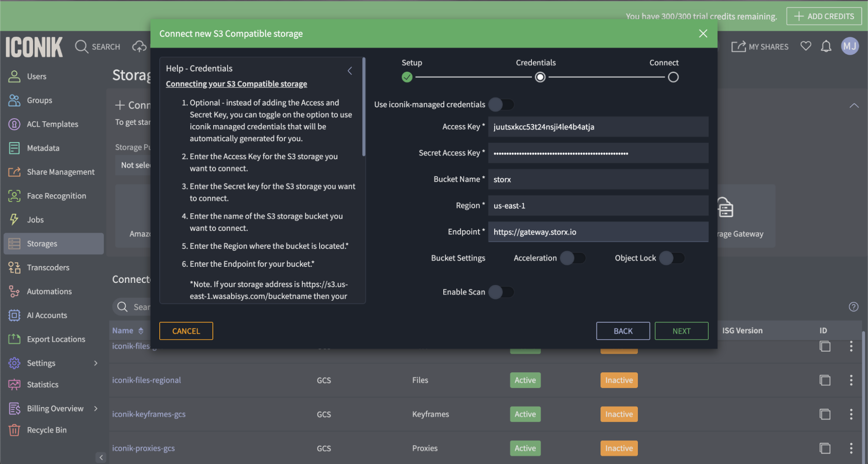The width and height of the screenshot is (868, 464).
Task: Click the Endpoint input field
Action: [598, 232]
